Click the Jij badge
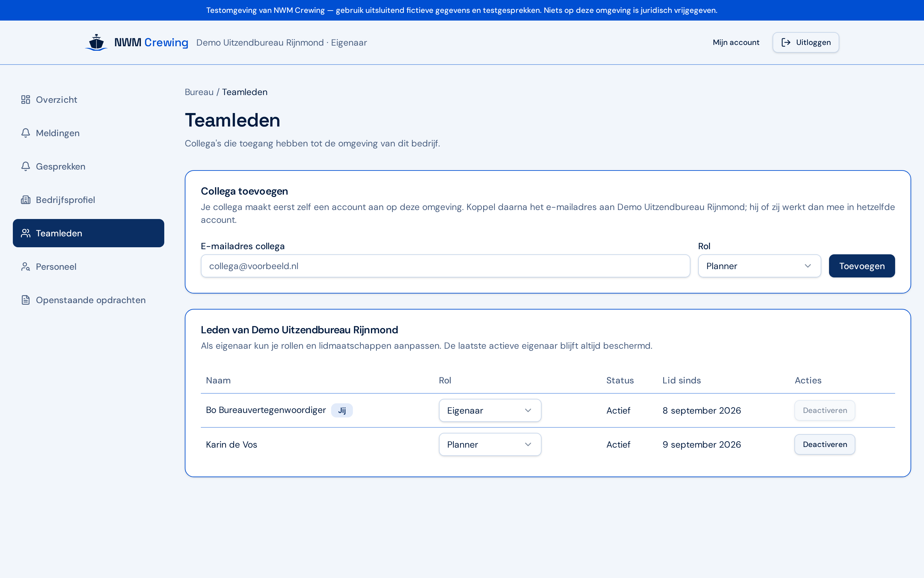Screen dimensions: 924x578 pos(342,411)
